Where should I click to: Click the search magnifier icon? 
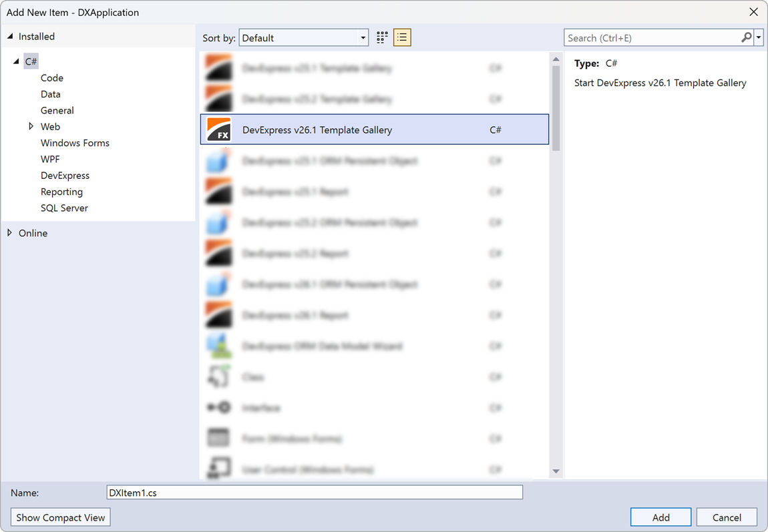746,37
